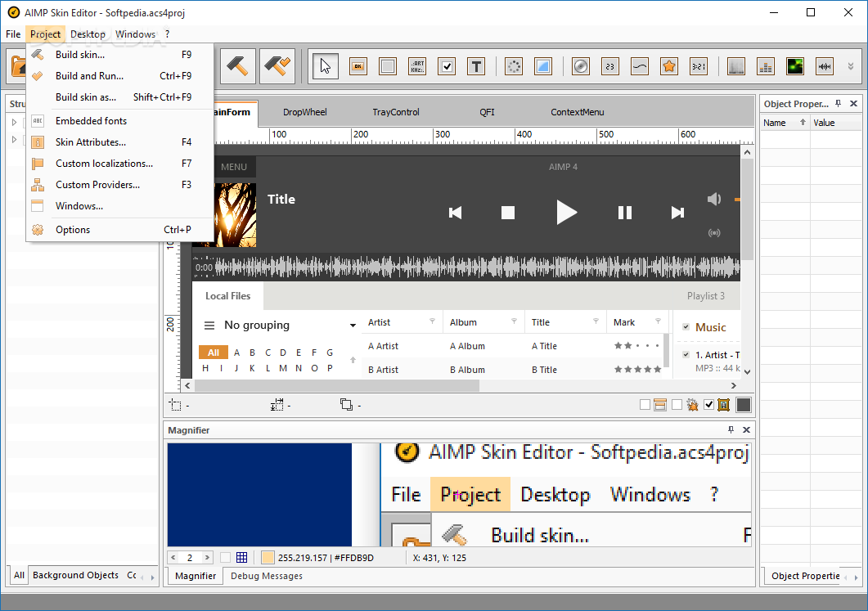Image resolution: width=868 pixels, height=611 pixels.
Task: Open Custom localizations... menu entry
Action: pos(119,164)
